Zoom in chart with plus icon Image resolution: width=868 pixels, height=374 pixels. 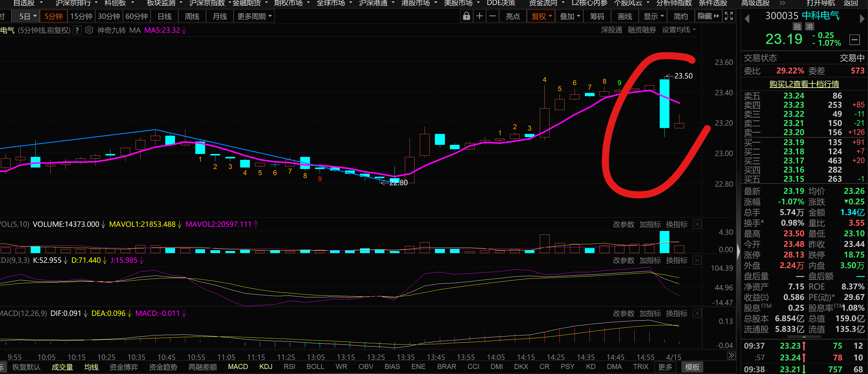tap(479, 16)
